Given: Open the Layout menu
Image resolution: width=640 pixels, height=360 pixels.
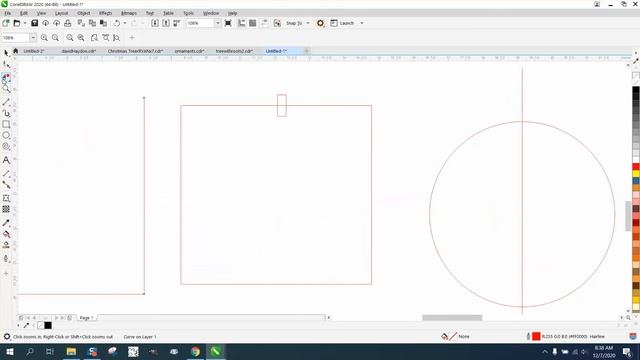Looking at the screenshot, I should [x=61, y=13].
